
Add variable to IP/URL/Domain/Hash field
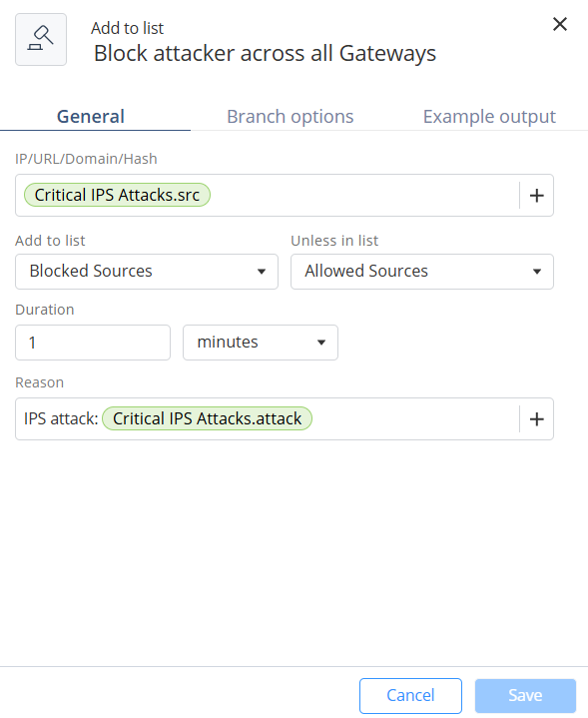(x=536, y=196)
